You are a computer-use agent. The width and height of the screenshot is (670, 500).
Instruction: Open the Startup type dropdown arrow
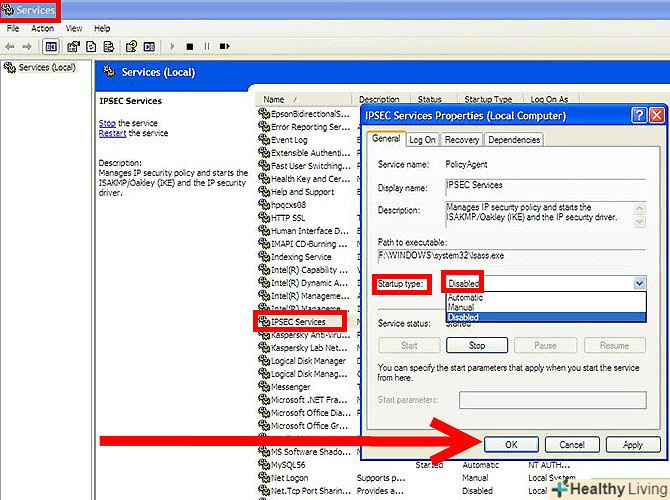point(639,283)
